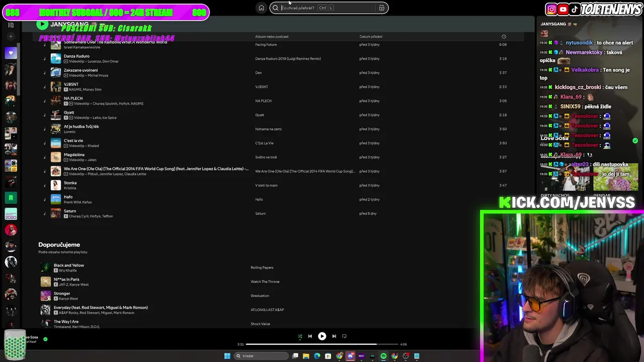Image resolution: width=644 pixels, height=362 pixels.
Task: Open album 'Watch The Throne'
Action: point(265,282)
